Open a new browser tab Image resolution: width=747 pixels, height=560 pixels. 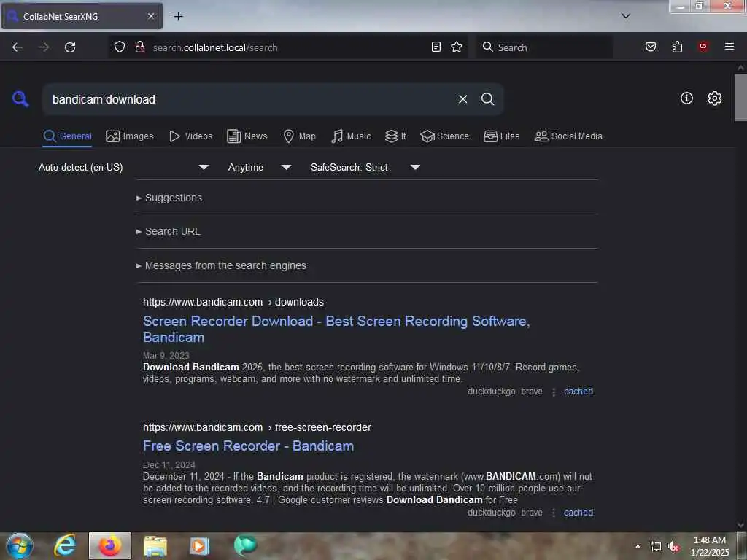tap(178, 16)
